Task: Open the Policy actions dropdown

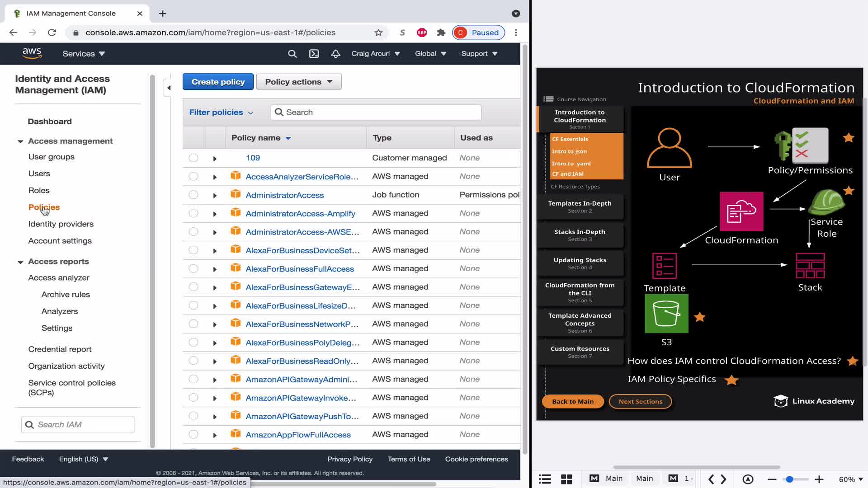Action: click(298, 82)
